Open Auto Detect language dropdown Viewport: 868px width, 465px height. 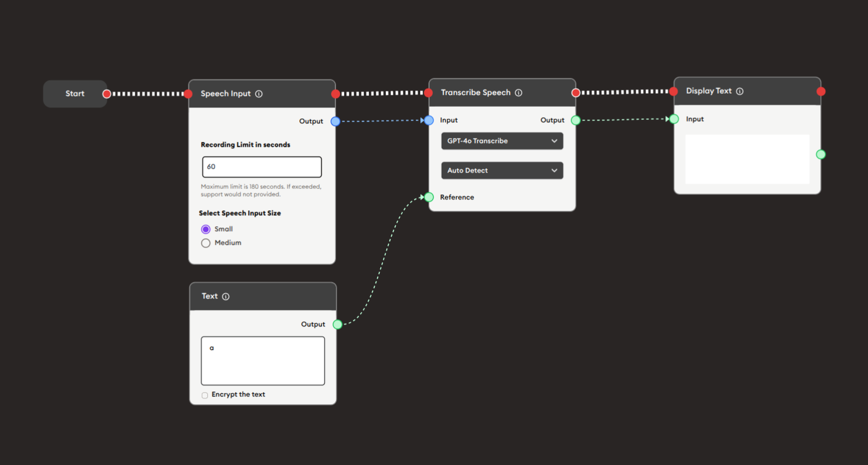[x=502, y=170]
